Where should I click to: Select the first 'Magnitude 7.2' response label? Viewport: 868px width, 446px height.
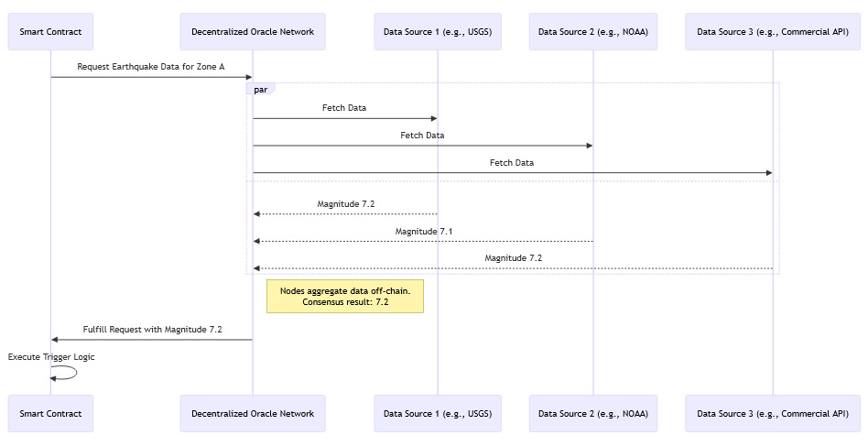click(346, 203)
